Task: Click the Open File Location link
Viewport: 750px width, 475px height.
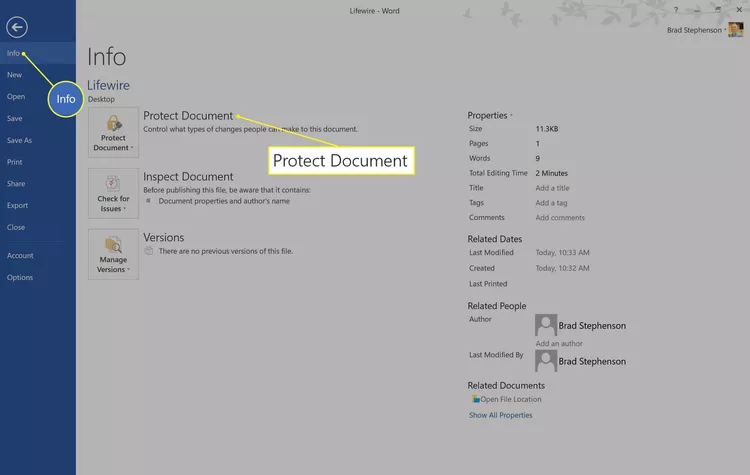Action: (x=511, y=399)
